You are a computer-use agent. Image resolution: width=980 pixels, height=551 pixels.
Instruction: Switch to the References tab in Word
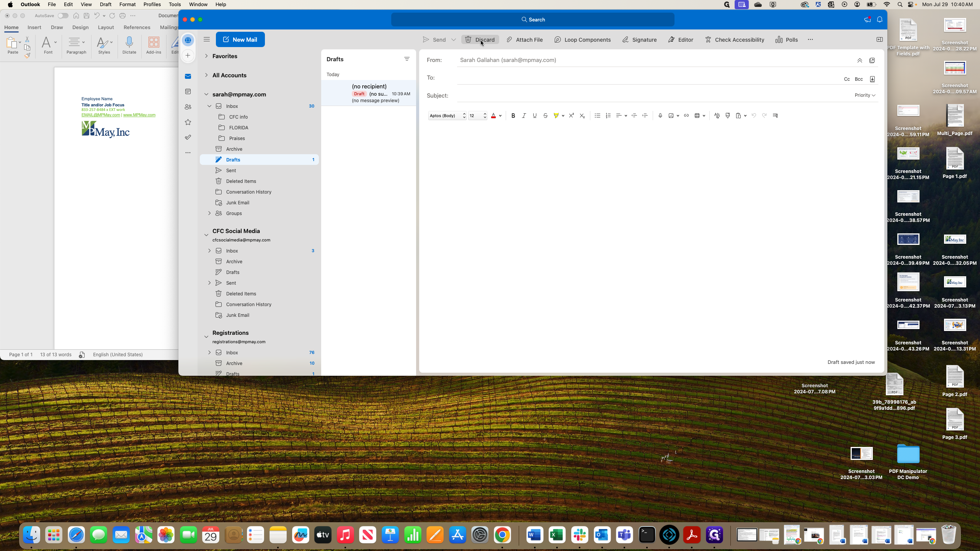pos(137,28)
